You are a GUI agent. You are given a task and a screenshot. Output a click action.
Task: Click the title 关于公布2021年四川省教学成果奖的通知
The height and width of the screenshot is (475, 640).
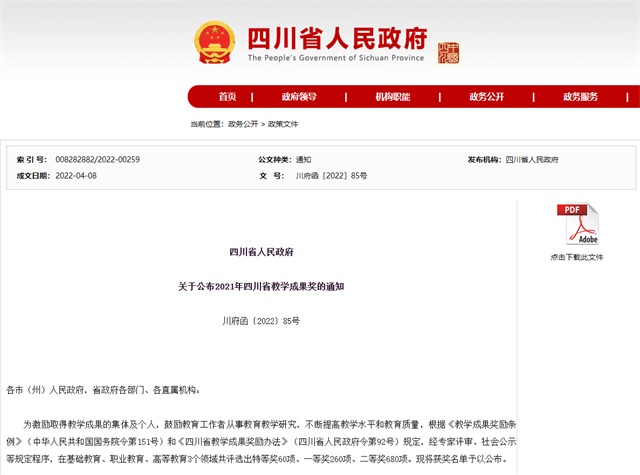pos(261,286)
